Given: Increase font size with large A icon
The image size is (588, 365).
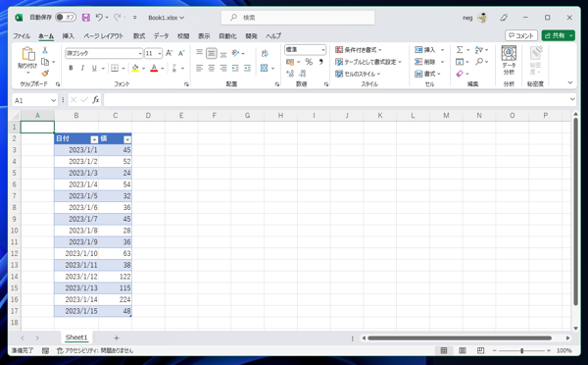Looking at the screenshot, I should (x=170, y=53).
